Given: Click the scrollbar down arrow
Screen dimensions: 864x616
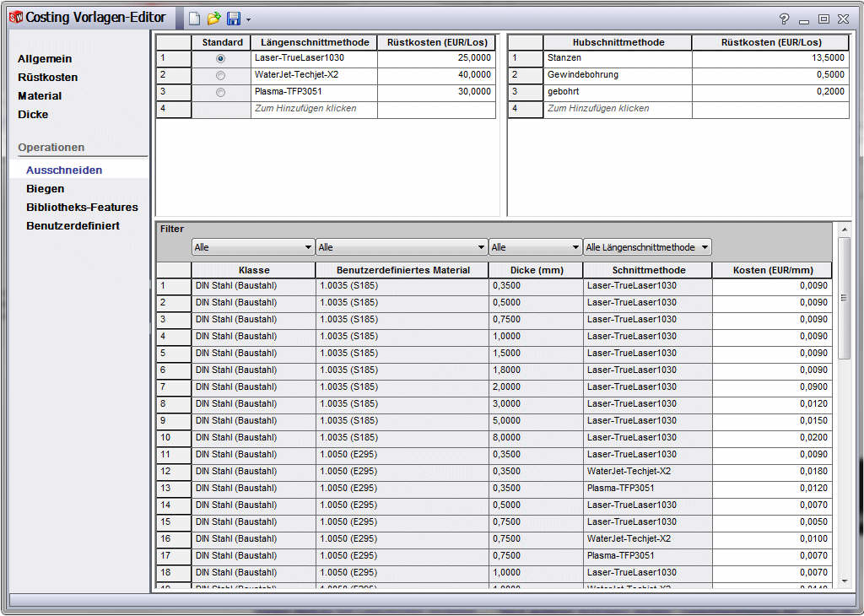Looking at the screenshot, I should pyautogui.click(x=844, y=581).
